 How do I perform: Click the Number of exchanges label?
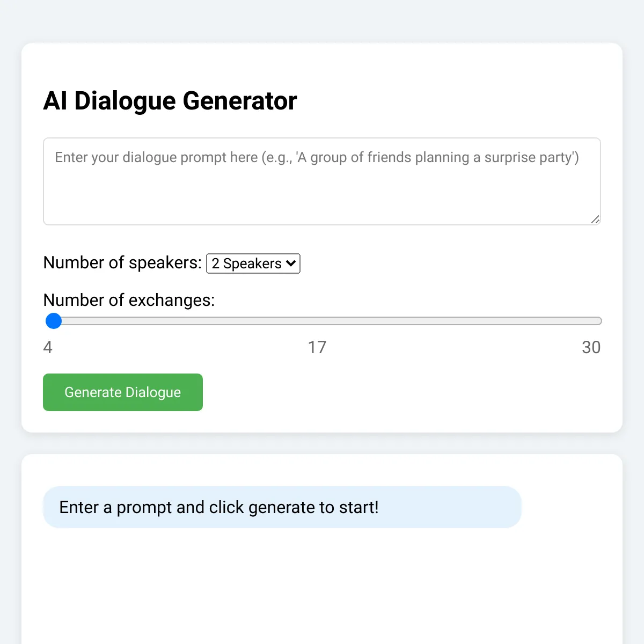(x=129, y=300)
